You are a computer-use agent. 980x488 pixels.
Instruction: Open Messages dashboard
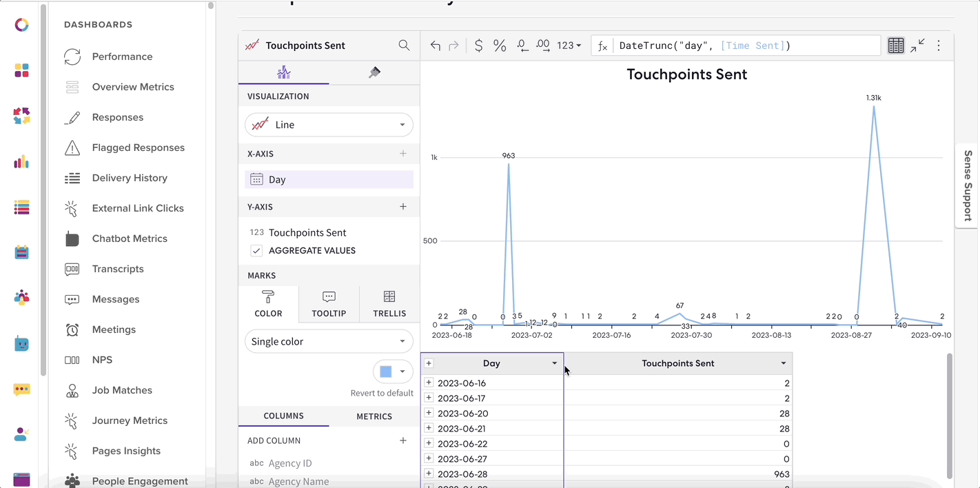(115, 299)
